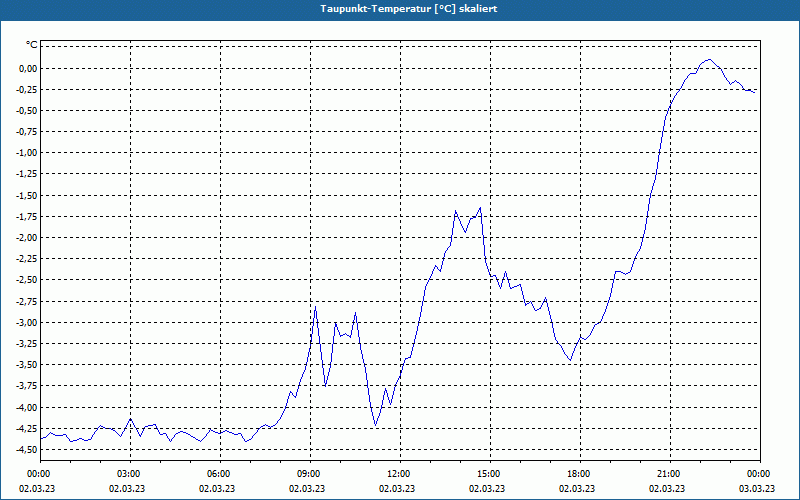Pick the -2,75 y-axis value
The height and width of the screenshot is (500, 800).
click(x=27, y=301)
